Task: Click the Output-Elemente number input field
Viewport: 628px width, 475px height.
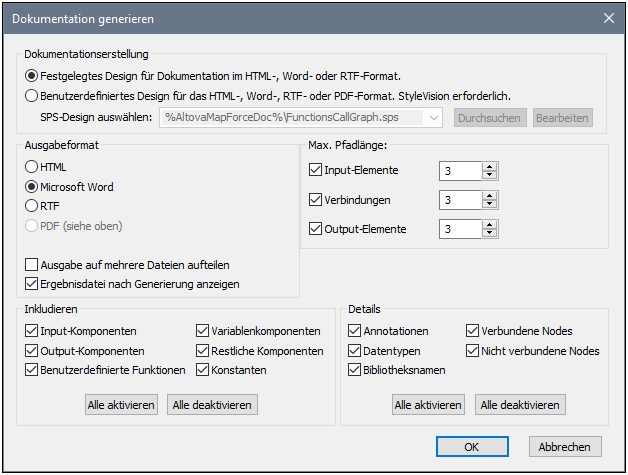Action: (x=459, y=229)
